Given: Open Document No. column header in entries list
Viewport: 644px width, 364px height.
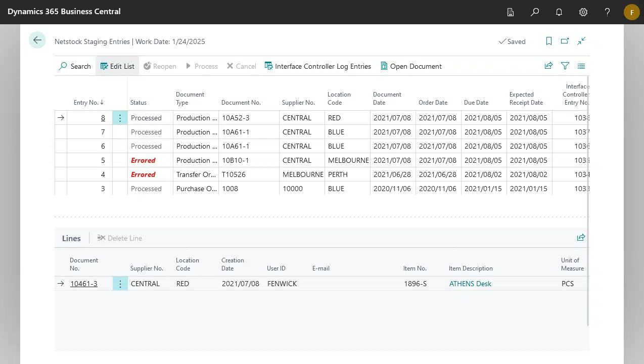Looking at the screenshot, I should pyautogui.click(x=241, y=102).
